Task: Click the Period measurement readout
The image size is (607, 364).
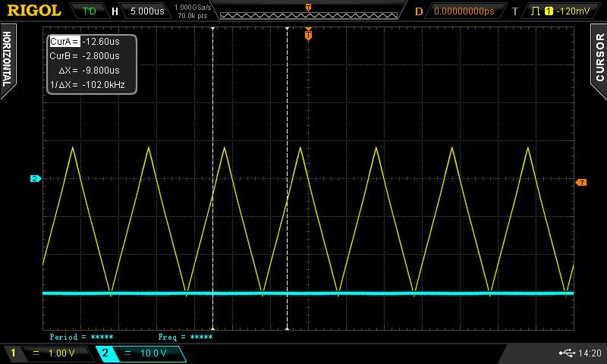Action: pos(81,337)
